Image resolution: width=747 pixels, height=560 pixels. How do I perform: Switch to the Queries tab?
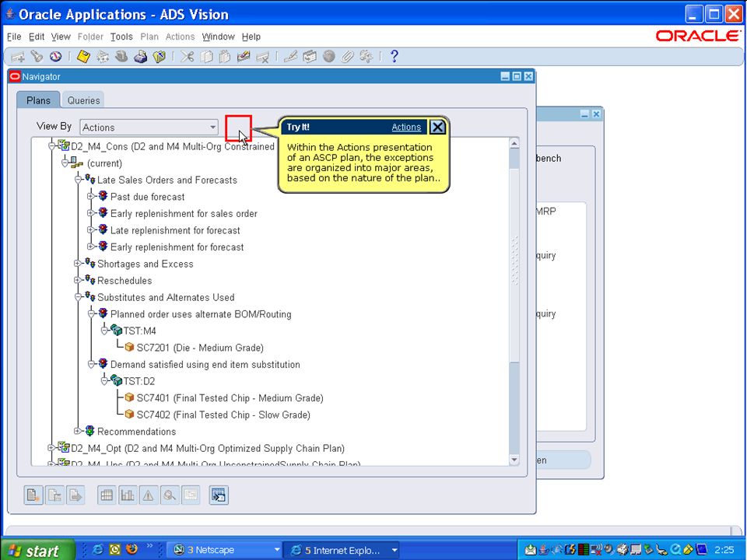pos(83,100)
